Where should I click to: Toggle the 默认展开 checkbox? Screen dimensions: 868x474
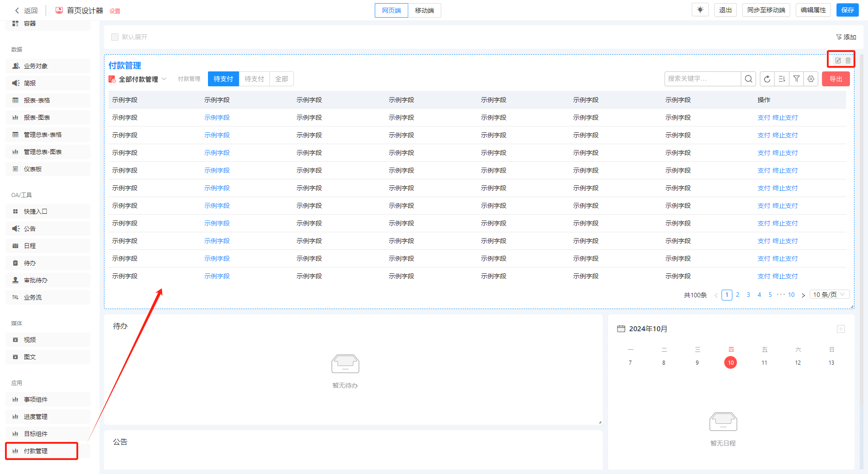coord(115,37)
